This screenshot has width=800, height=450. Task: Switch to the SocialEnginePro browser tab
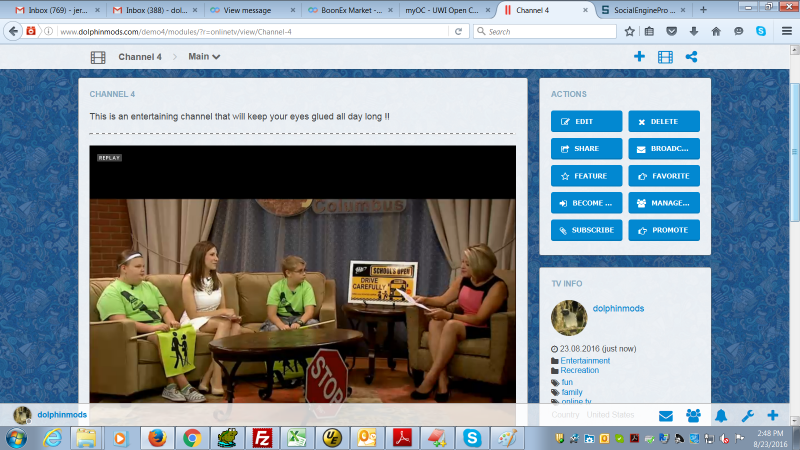coord(644,10)
